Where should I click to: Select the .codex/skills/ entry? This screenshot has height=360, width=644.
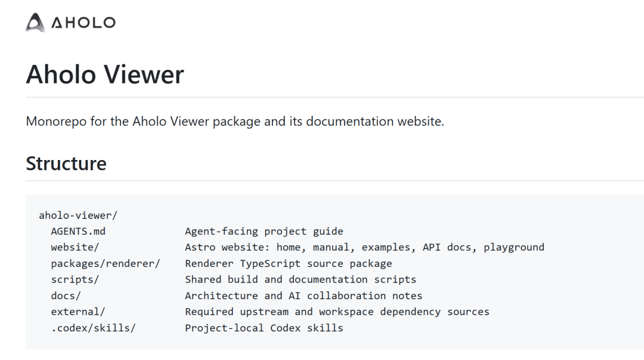point(93,328)
